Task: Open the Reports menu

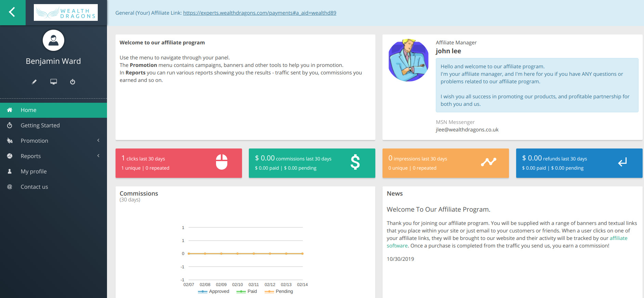Action: pos(53,156)
